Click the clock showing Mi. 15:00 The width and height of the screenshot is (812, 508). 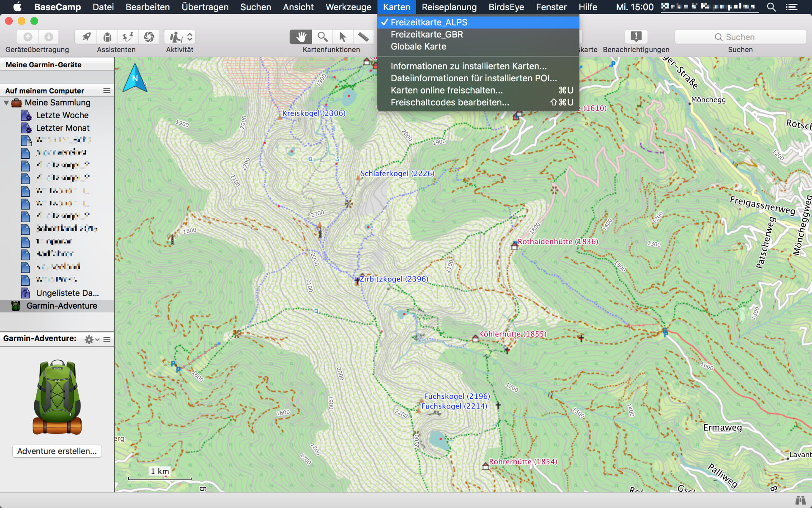pyautogui.click(x=635, y=7)
